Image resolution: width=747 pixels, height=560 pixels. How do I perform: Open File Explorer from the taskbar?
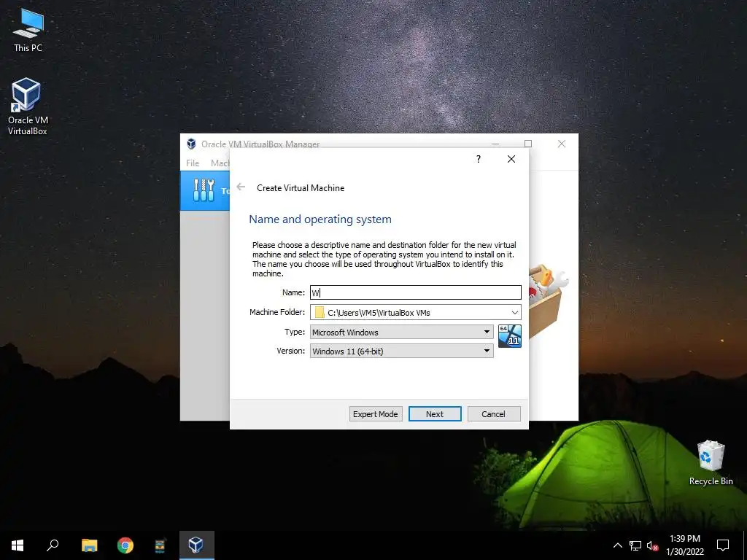point(89,545)
